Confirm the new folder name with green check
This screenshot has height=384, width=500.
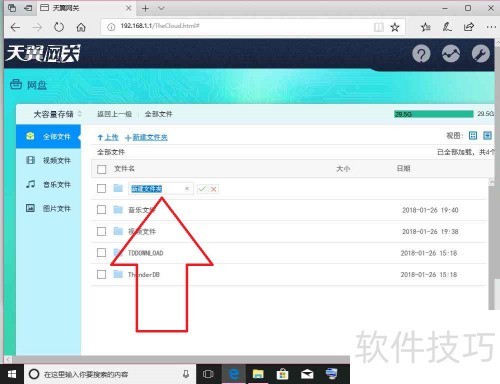pyautogui.click(x=202, y=189)
